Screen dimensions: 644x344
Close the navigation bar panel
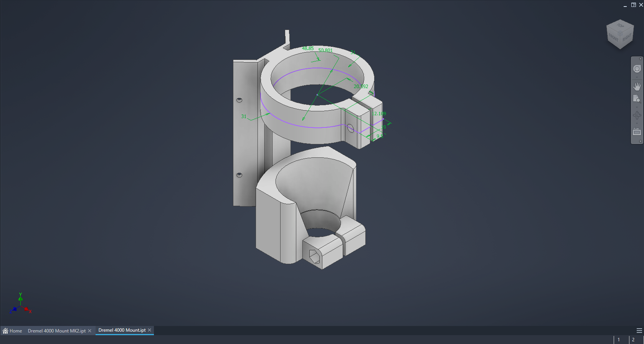click(x=640, y=59)
